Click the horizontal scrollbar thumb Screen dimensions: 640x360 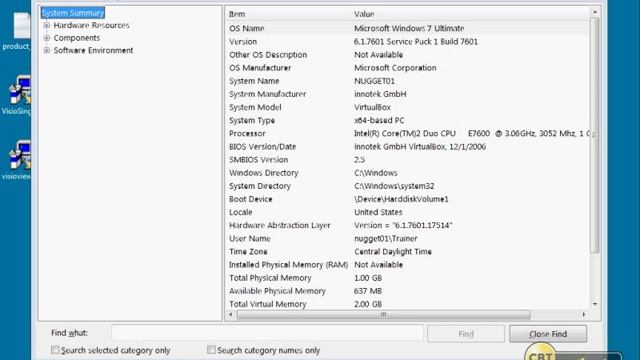[x=383, y=315]
